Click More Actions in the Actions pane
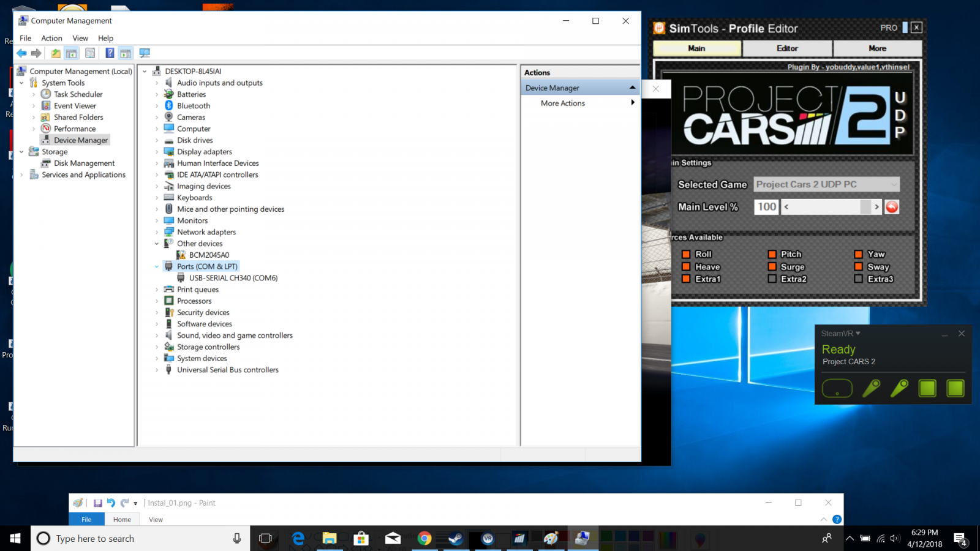This screenshot has width=980, height=551. 562,103
